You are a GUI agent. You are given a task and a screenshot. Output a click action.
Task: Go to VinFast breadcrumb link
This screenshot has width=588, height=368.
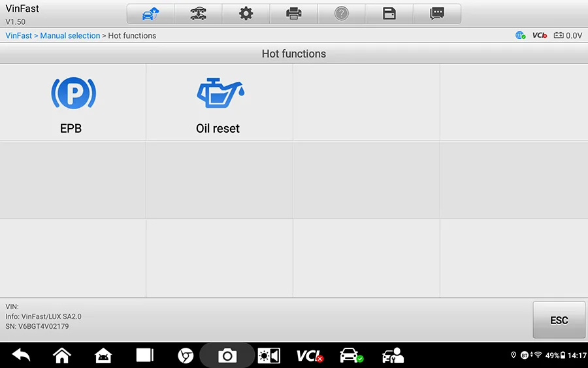pos(19,36)
